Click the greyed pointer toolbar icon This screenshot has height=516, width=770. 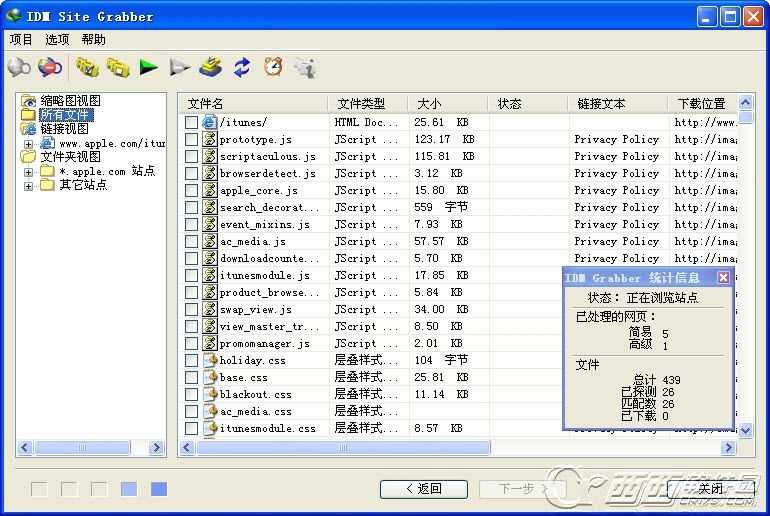[304, 67]
